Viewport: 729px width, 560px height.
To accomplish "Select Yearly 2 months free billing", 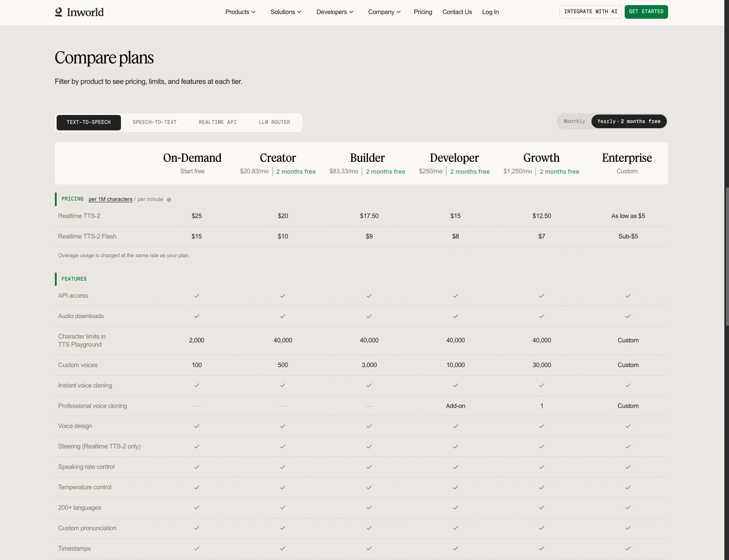I will coord(629,121).
